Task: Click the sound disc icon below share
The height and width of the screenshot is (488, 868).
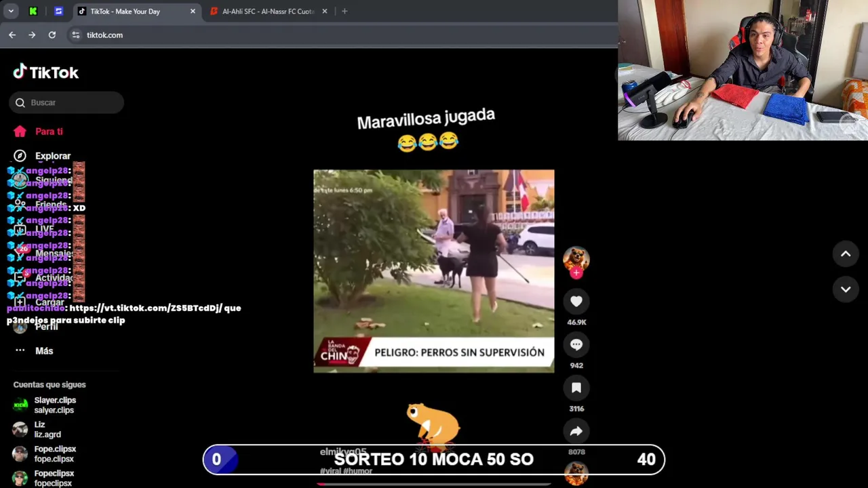Action: [576, 474]
